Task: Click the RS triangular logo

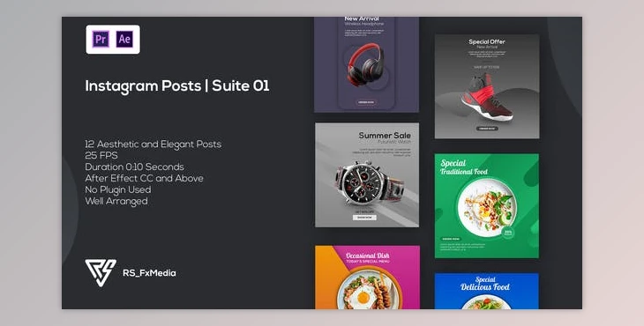Action: 101,272
